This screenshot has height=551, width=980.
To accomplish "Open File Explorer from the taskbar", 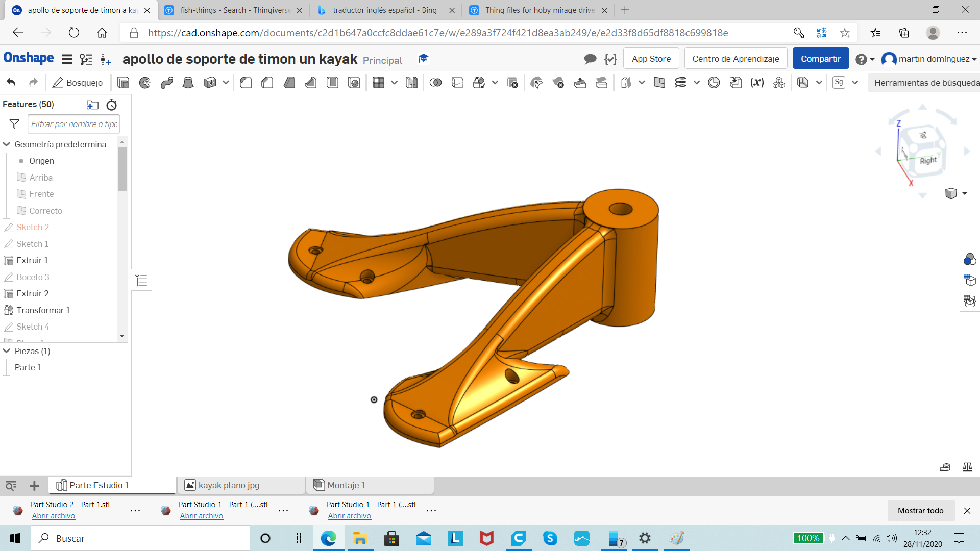I will (360, 538).
